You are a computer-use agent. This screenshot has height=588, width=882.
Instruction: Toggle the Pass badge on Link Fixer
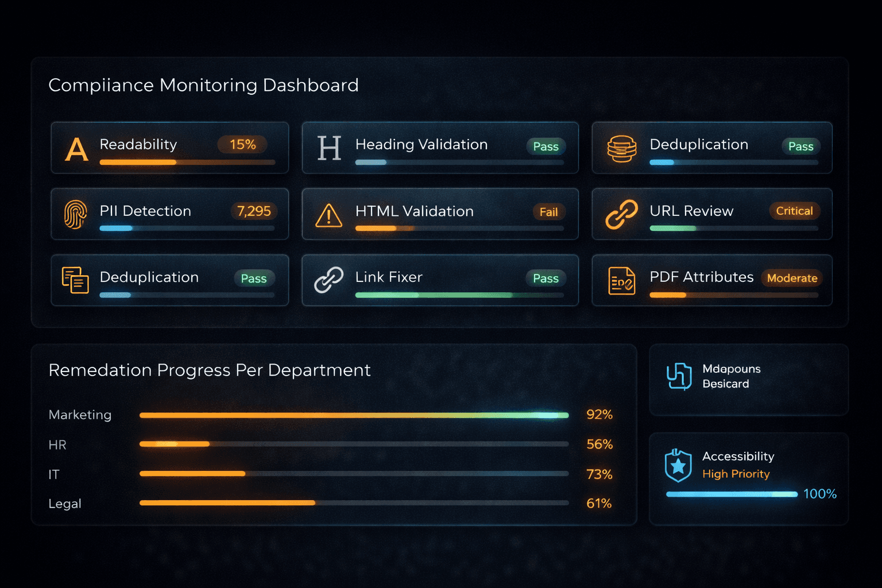(545, 278)
